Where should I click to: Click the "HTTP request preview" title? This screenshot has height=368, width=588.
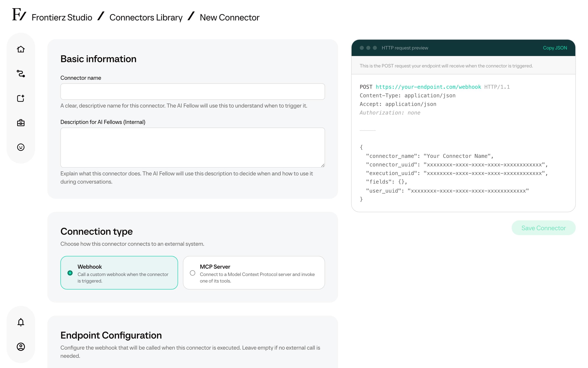tap(405, 48)
